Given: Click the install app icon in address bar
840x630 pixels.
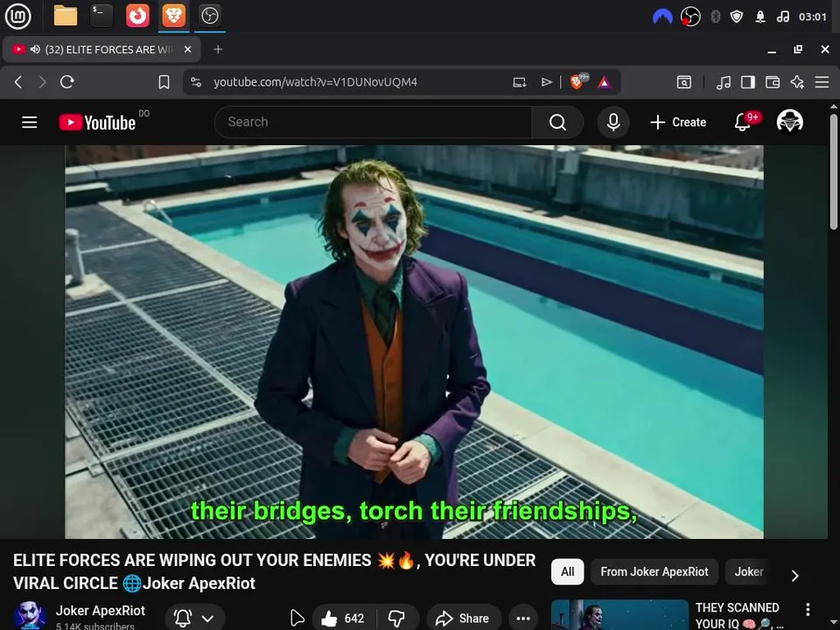Looking at the screenshot, I should (x=519, y=82).
